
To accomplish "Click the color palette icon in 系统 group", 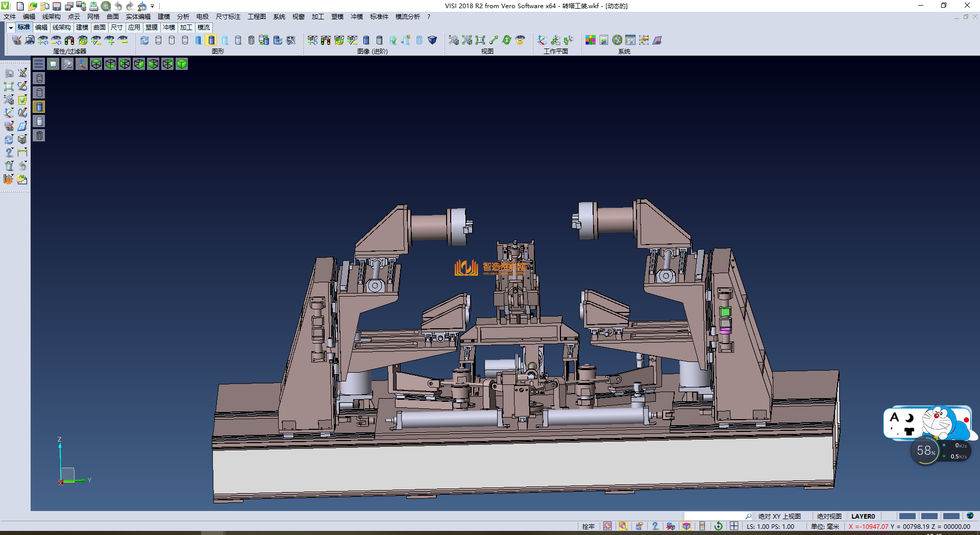I will click(591, 40).
